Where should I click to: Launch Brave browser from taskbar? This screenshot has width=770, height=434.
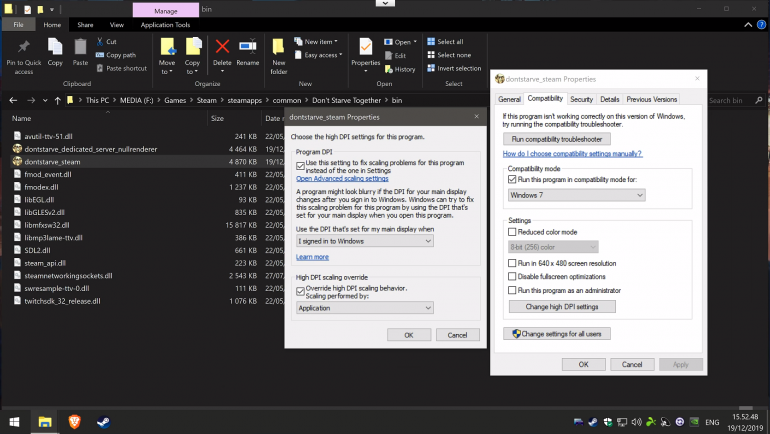[75, 423]
